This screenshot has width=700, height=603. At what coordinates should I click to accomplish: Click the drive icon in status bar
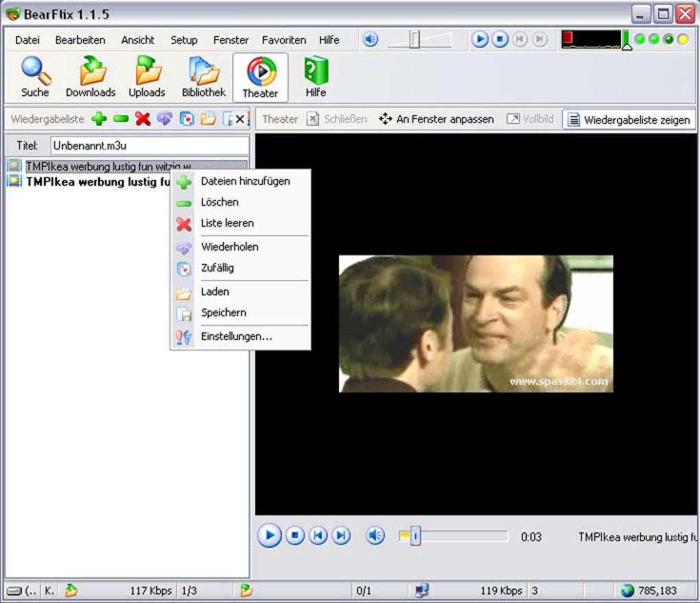pos(14,591)
